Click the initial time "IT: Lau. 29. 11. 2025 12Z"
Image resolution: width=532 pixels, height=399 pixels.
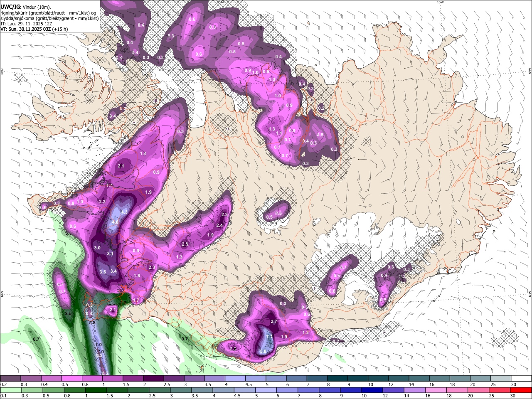click(x=26, y=24)
